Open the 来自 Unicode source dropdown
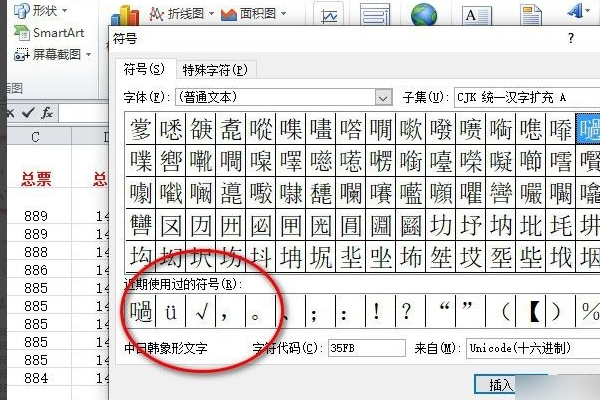The width and height of the screenshot is (600, 400). 533,348
